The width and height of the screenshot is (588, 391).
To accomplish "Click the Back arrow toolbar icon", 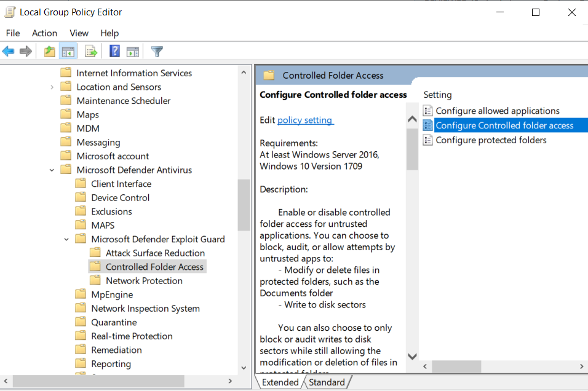I will point(9,52).
